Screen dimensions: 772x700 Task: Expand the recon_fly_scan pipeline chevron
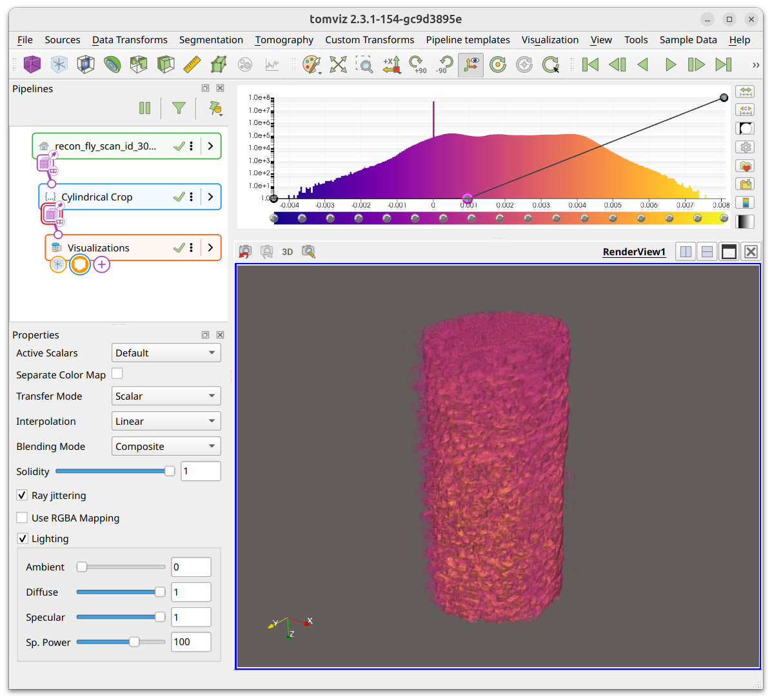click(x=211, y=146)
